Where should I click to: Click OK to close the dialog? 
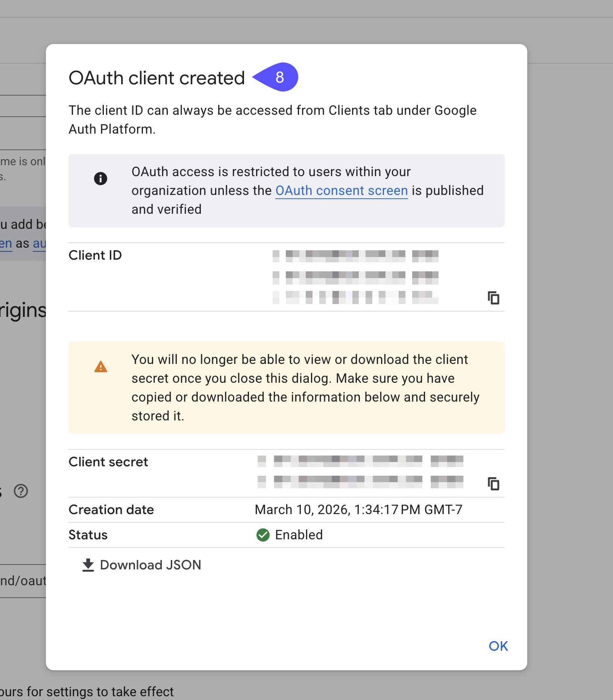point(498,646)
